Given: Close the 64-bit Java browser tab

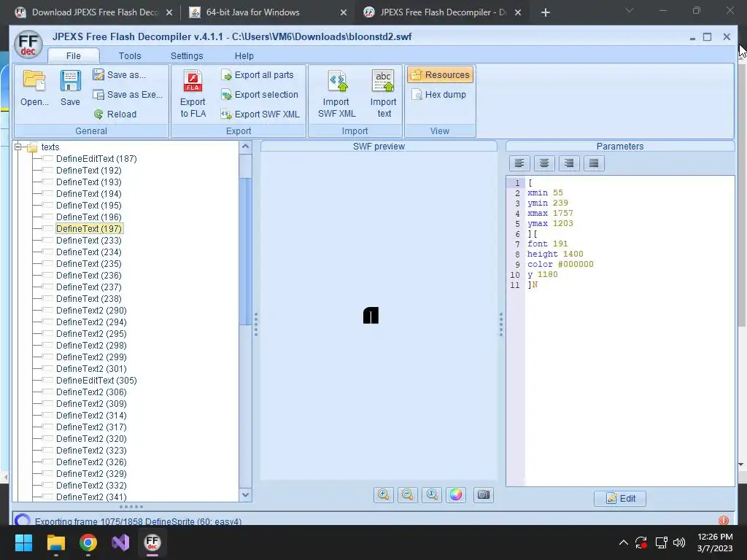Looking at the screenshot, I should click(x=344, y=12).
